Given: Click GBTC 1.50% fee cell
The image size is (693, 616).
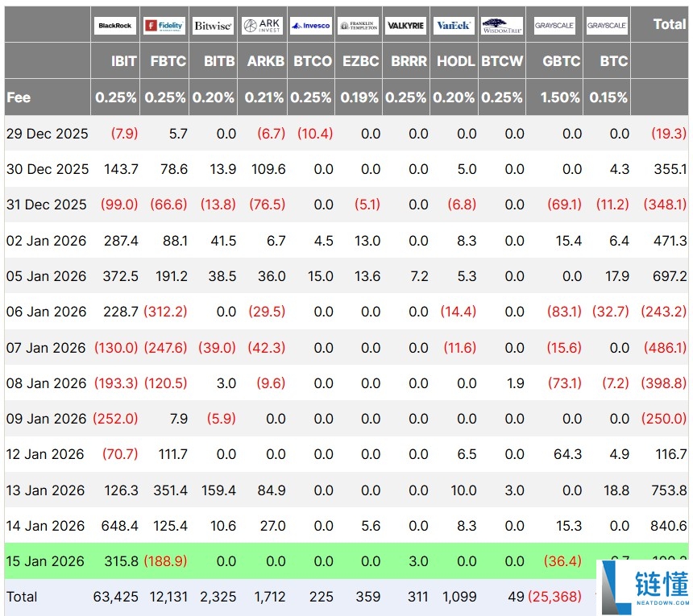Looking at the screenshot, I should 560,97.
